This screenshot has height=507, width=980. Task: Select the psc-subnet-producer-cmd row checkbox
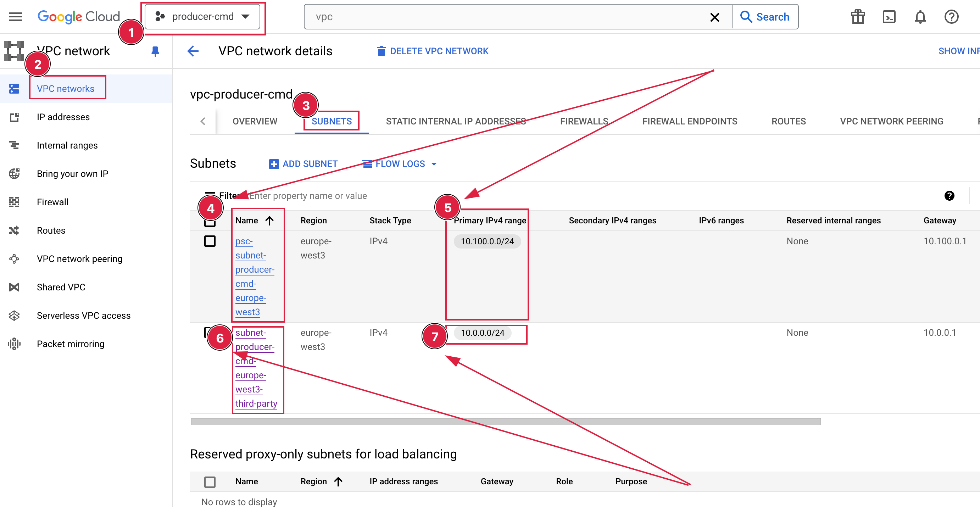(210, 241)
